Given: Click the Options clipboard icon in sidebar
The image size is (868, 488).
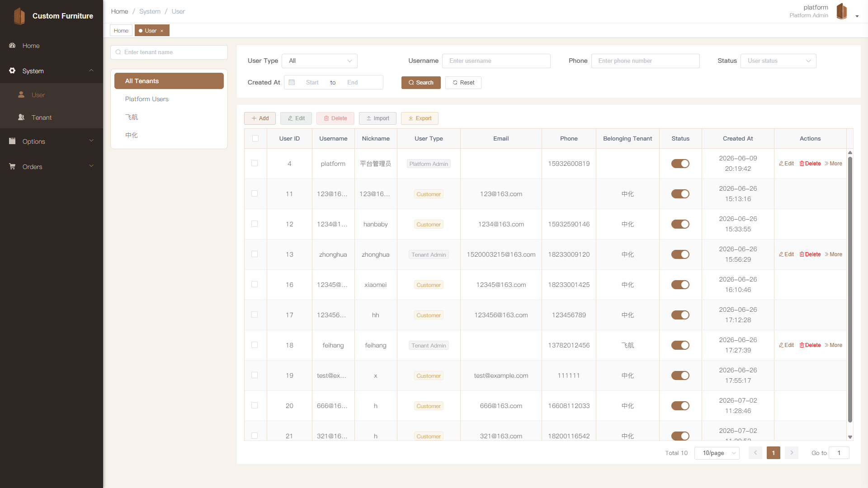Looking at the screenshot, I should pyautogui.click(x=12, y=141).
